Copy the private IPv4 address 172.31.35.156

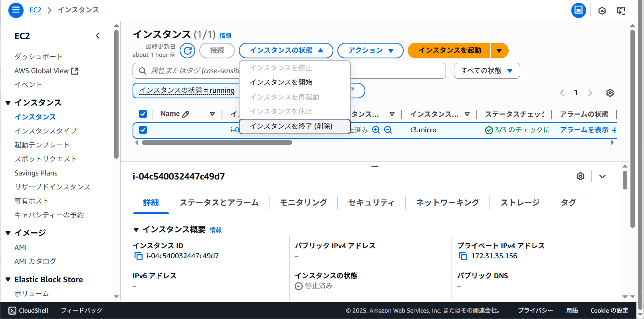[463, 256]
